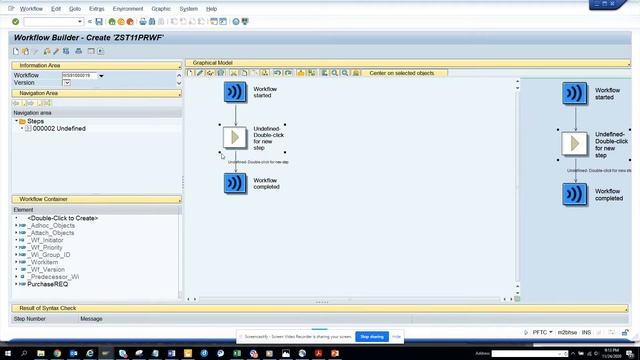Open the Help menu

pos(211,9)
